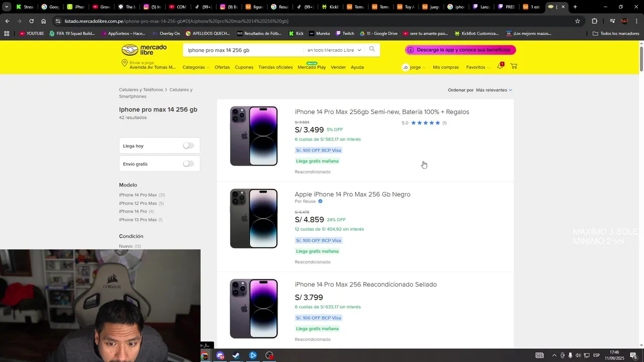Open the 'en todo Mercado Libre' search scope dropdown
644x362 pixels.
click(335, 50)
